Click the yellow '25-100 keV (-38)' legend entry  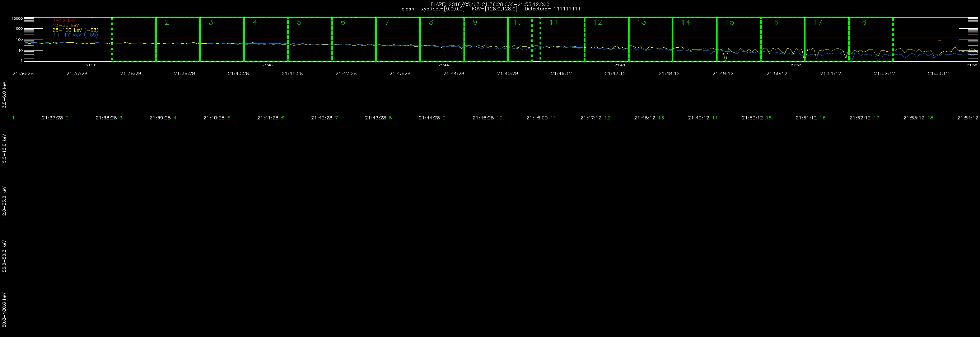click(x=75, y=30)
